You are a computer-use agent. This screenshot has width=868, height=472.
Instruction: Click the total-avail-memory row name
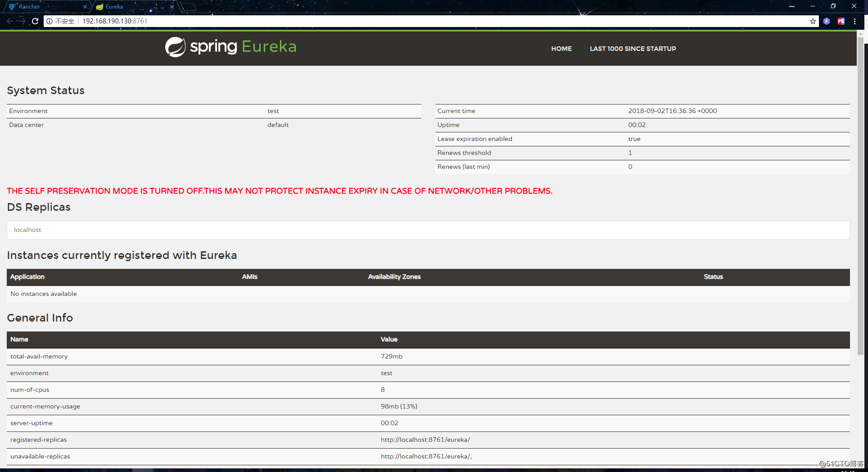(39, 356)
